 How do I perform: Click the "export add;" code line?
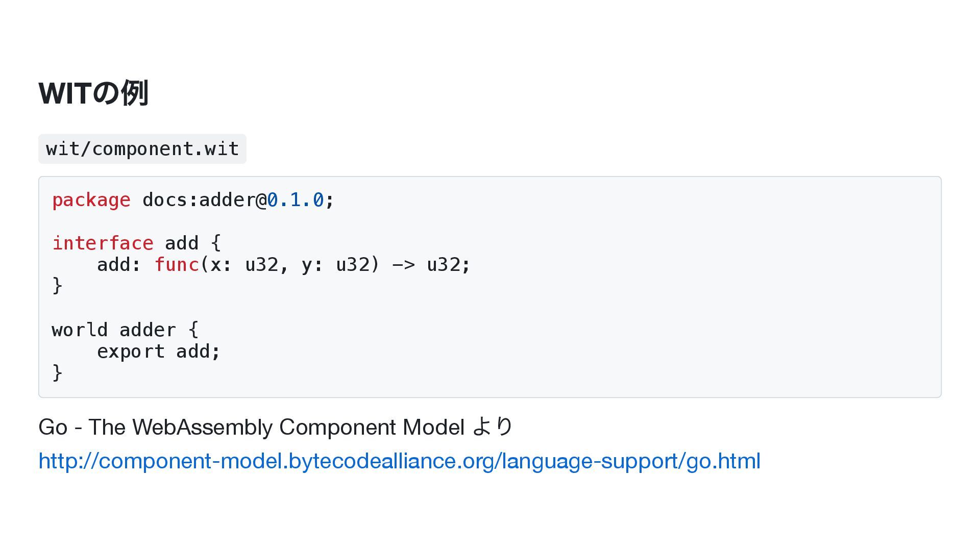coord(158,352)
